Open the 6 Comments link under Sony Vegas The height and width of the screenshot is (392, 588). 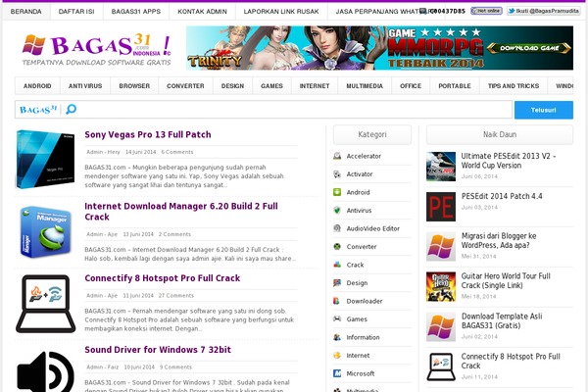click(177, 152)
